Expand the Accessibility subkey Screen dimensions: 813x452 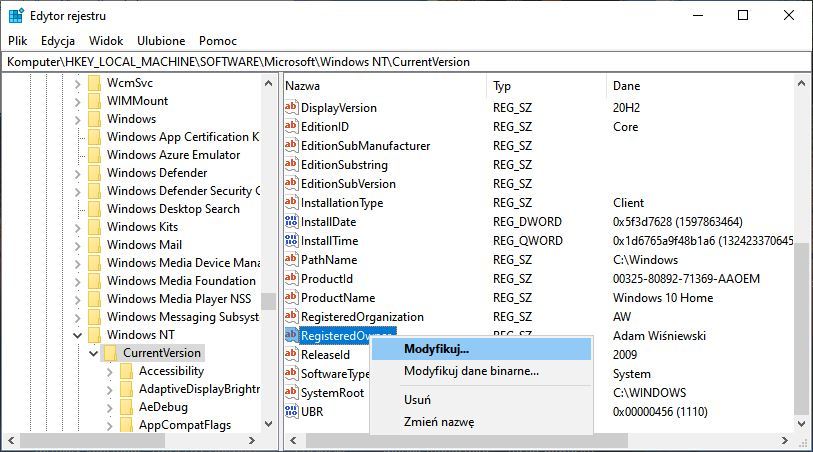tap(110, 371)
